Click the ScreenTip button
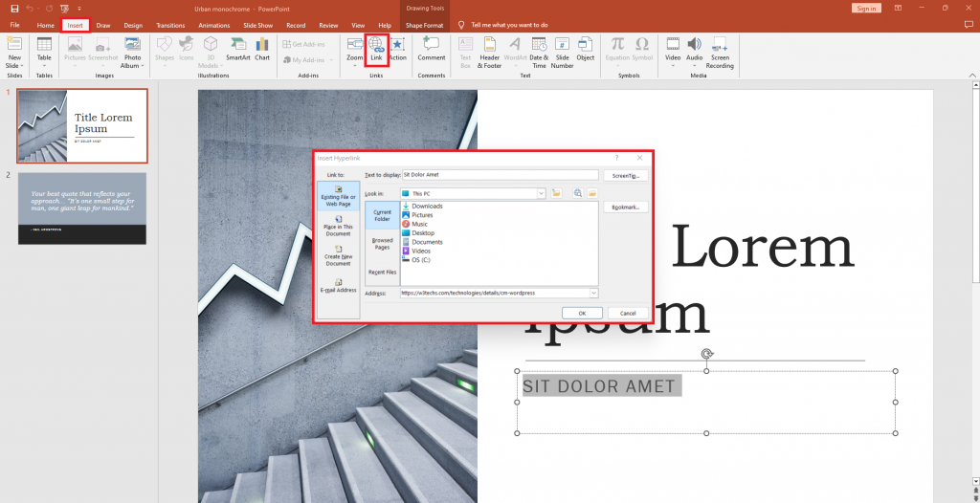The height and width of the screenshot is (503, 980). pos(627,175)
